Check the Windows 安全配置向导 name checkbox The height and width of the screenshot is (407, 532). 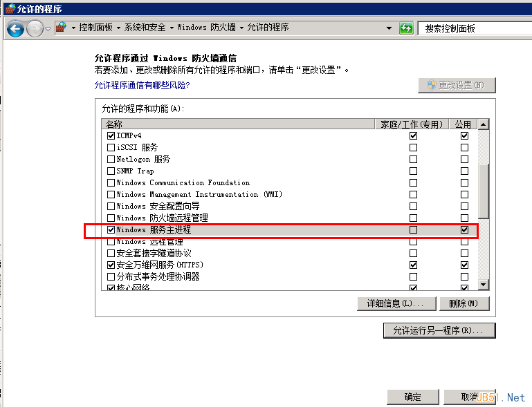[111, 207]
